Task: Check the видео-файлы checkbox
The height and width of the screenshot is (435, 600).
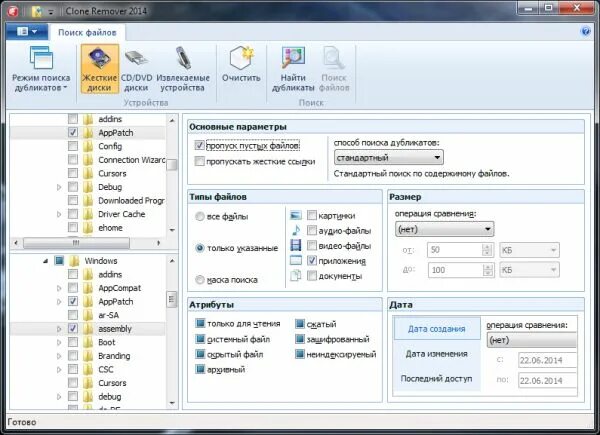Action: point(312,245)
